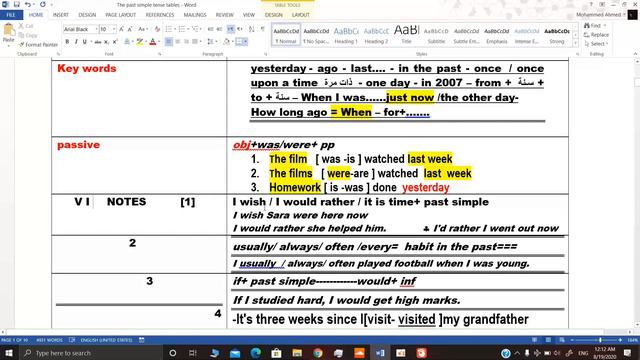Show or hide paragraph marks
Viewport: 640px width, 360px height.
(x=262, y=29)
